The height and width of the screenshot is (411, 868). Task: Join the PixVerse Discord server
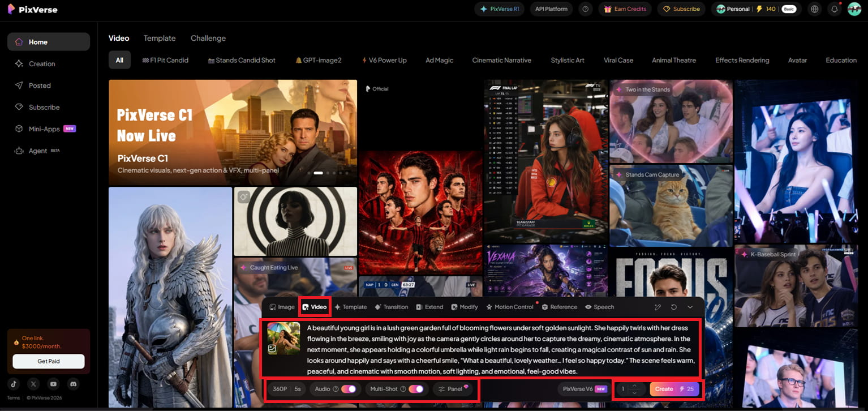coord(73,384)
